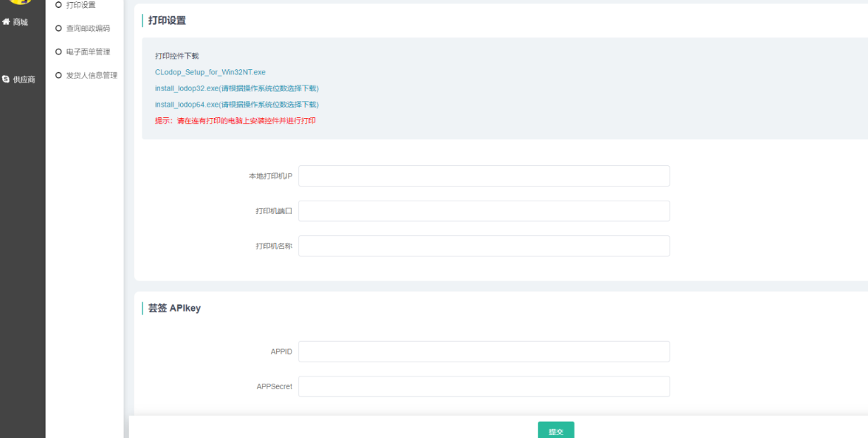Viewport: 868px width, 438px height.
Task: Click the install_lodop32.exe download link
Action: 236,88
